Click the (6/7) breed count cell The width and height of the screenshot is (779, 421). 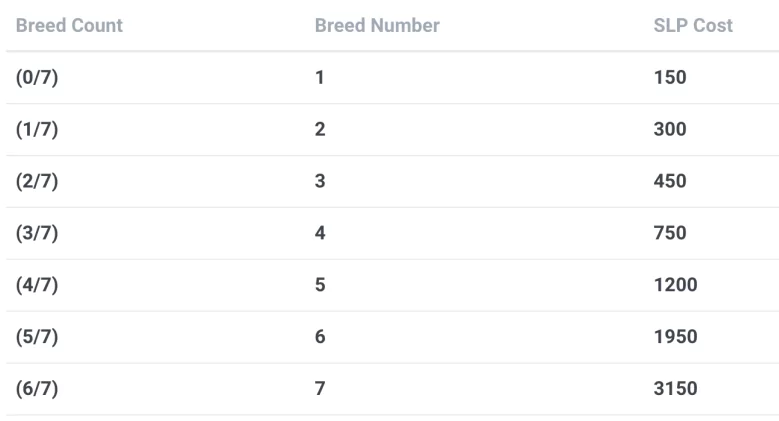(38, 389)
